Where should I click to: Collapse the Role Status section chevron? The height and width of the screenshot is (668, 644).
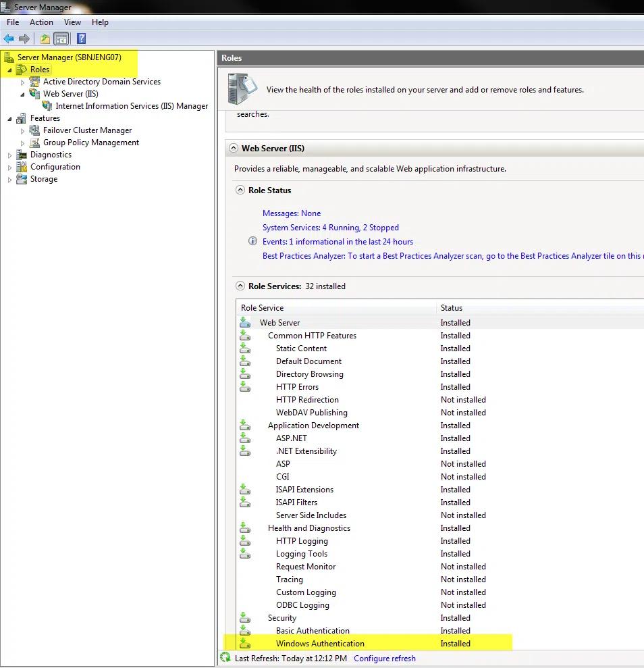(x=240, y=190)
